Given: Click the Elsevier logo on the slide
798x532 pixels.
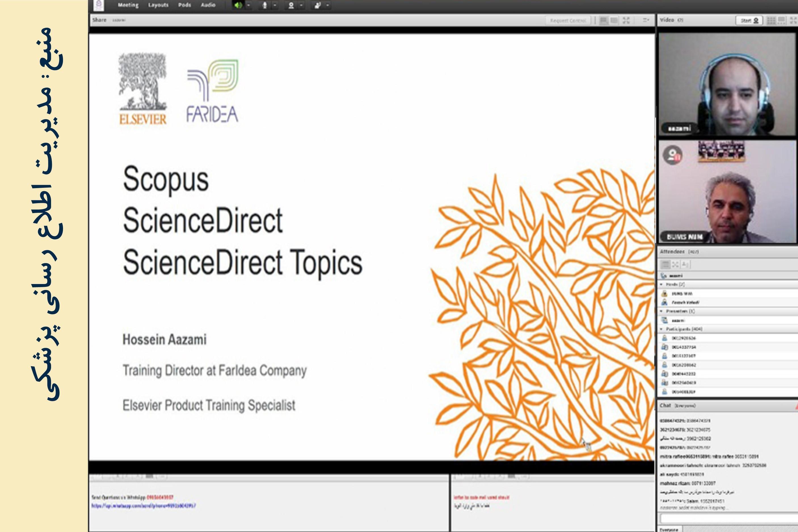Looking at the screenshot, I should click(143, 89).
